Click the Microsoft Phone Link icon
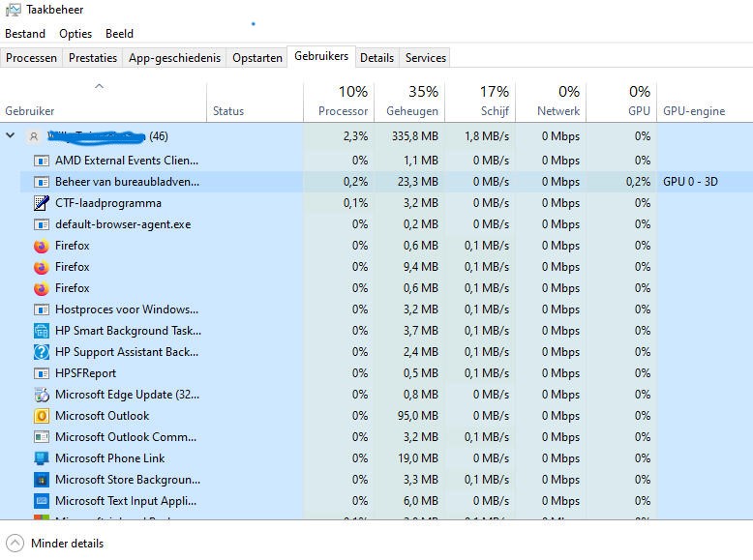Viewport: 753px width, 560px height. tap(42, 458)
